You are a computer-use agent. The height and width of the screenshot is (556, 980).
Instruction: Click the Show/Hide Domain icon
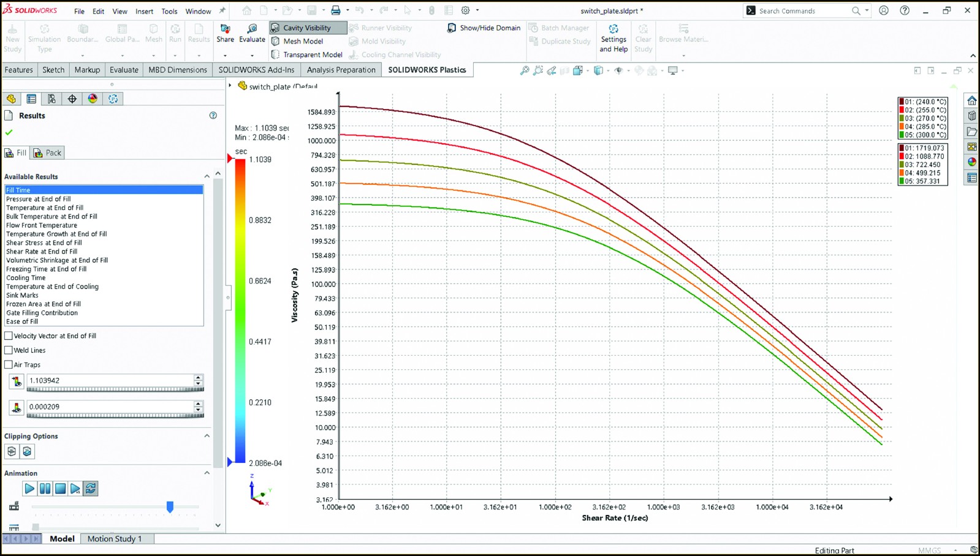click(x=452, y=28)
